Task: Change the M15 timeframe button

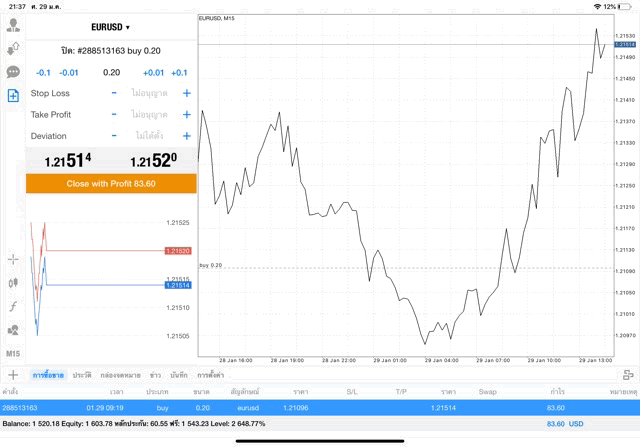Action: [x=13, y=354]
